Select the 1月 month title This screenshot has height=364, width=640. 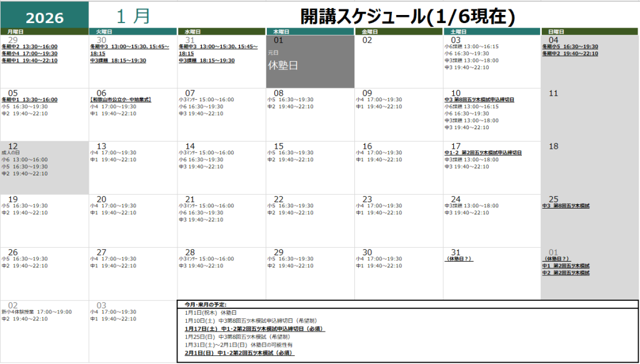pyautogui.click(x=133, y=16)
